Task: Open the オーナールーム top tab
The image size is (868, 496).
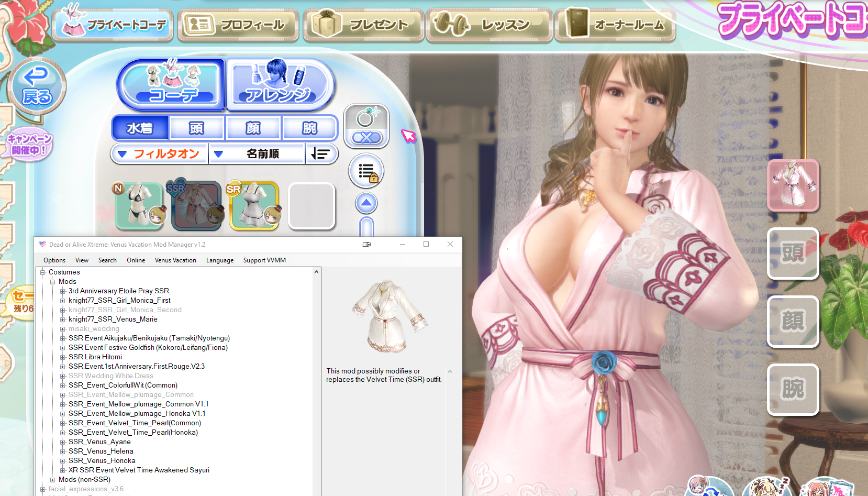Action: 616,25
